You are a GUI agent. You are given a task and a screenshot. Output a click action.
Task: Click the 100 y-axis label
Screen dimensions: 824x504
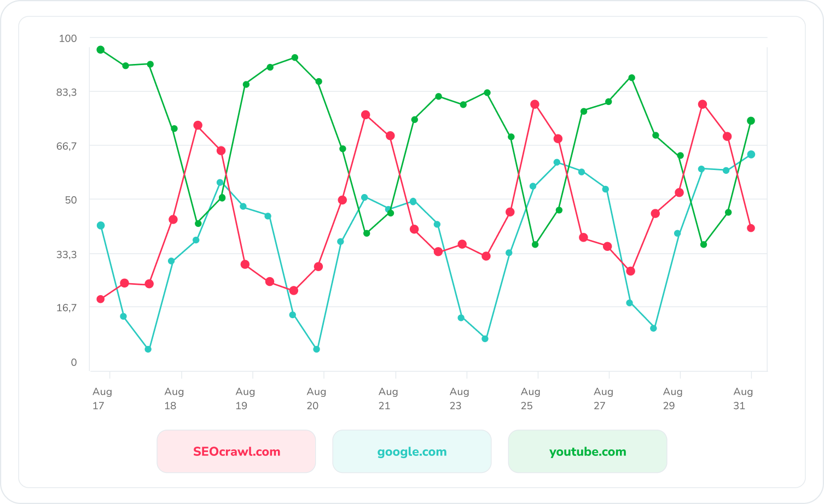tap(68, 38)
